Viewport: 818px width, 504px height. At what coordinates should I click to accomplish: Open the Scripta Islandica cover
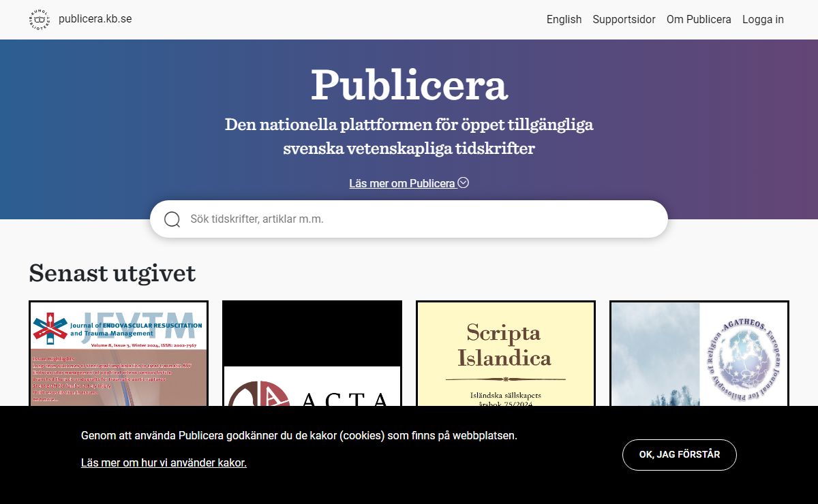[506, 353]
